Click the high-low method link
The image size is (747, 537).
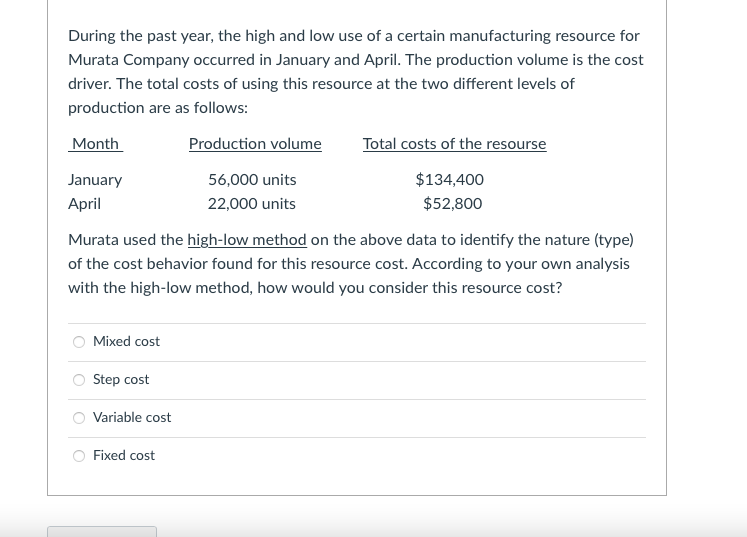coord(247,240)
